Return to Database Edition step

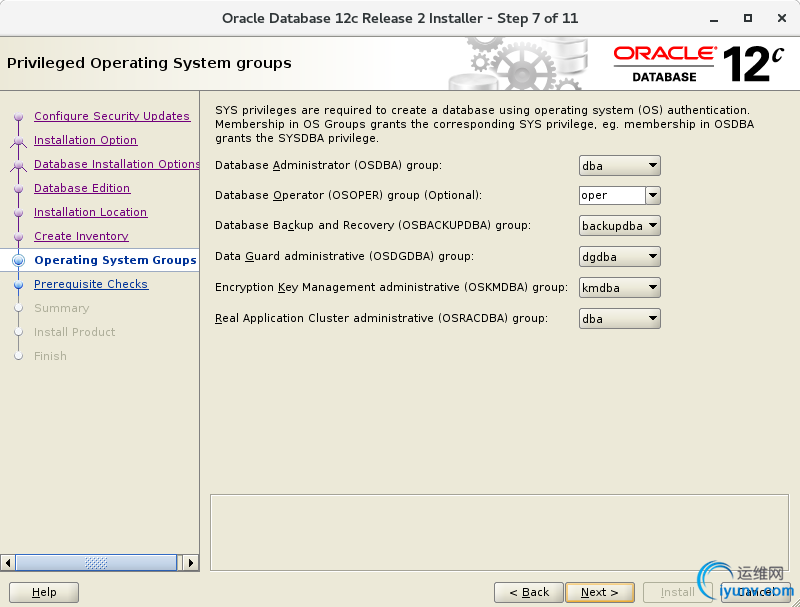pyautogui.click(x=82, y=188)
